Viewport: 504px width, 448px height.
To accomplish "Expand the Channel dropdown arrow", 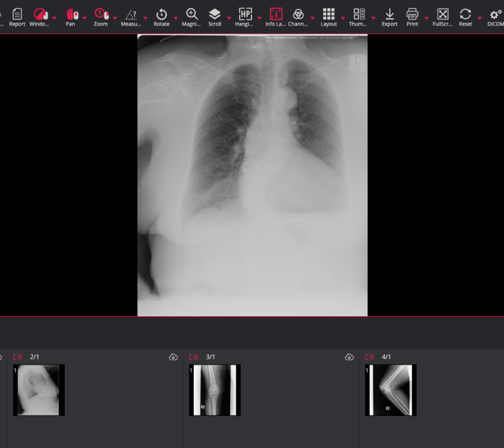I will [313, 18].
